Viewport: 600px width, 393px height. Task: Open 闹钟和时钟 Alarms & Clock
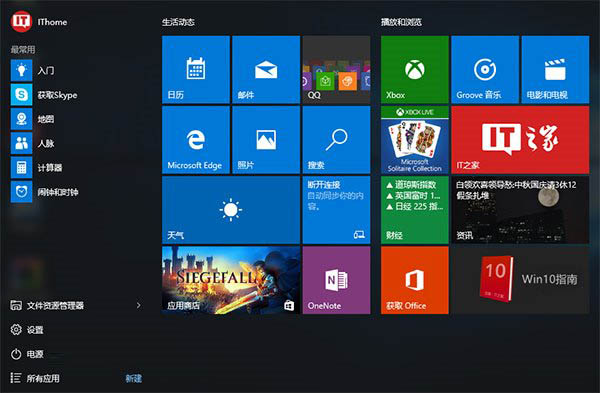[x=21, y=192]
